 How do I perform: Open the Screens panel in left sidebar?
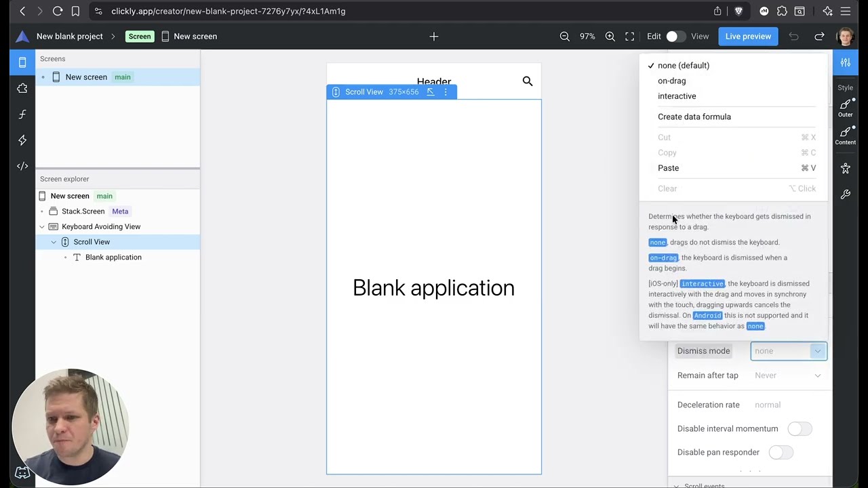click(x=22, y=62)
